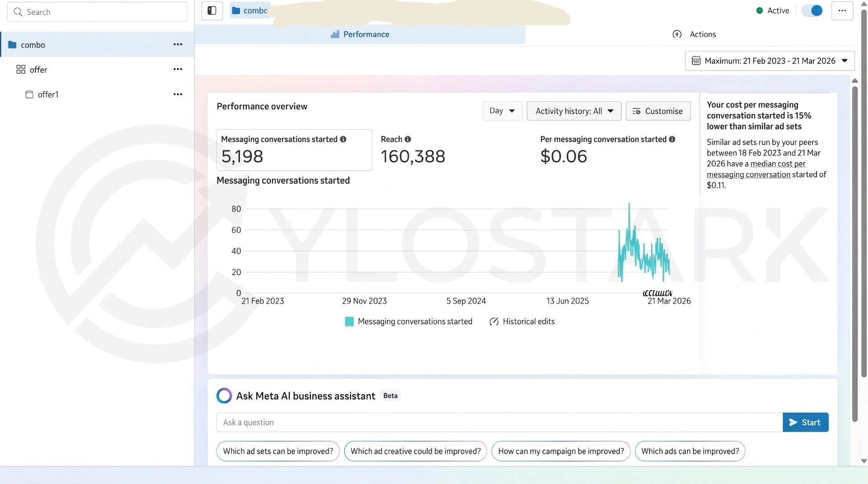Select combo breadcrumb chip at top
The height and width of the screenshot is (484, 868).
(250, 10)
